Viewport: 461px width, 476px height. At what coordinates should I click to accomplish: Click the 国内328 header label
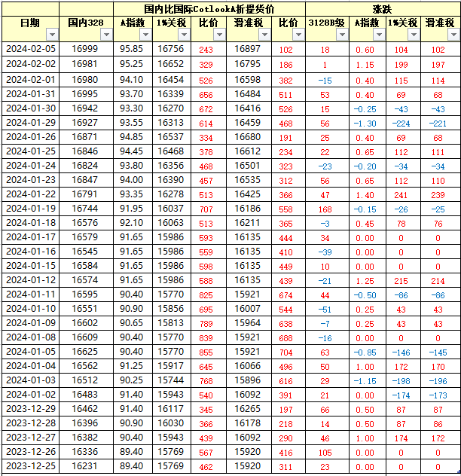(x=85, y=23)
